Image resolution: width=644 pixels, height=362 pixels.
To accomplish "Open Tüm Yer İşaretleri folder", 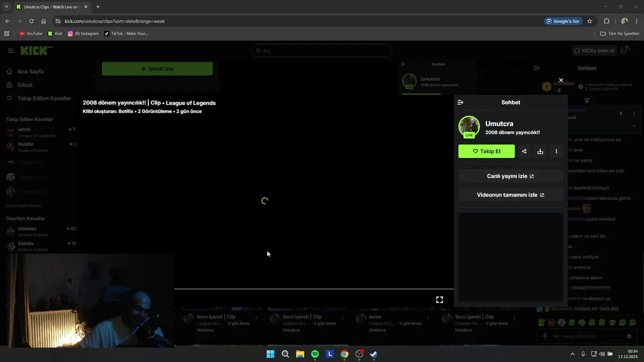I will click(620, 34).
